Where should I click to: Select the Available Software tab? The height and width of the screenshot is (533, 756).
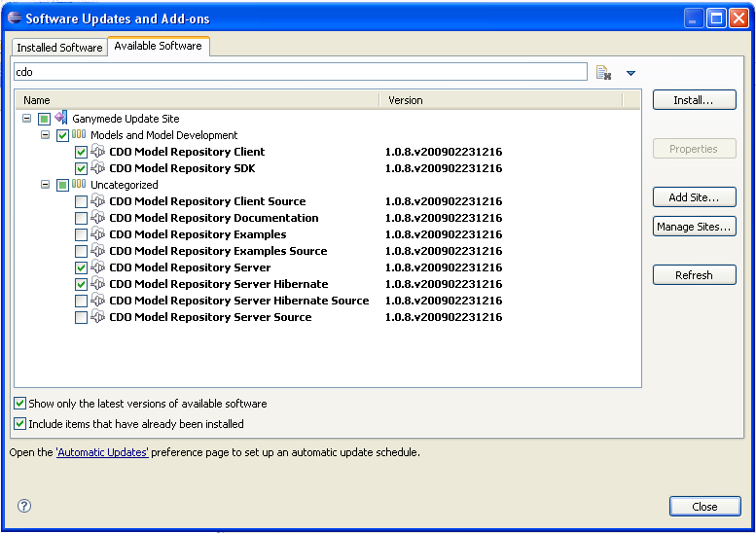click(159, 46)
